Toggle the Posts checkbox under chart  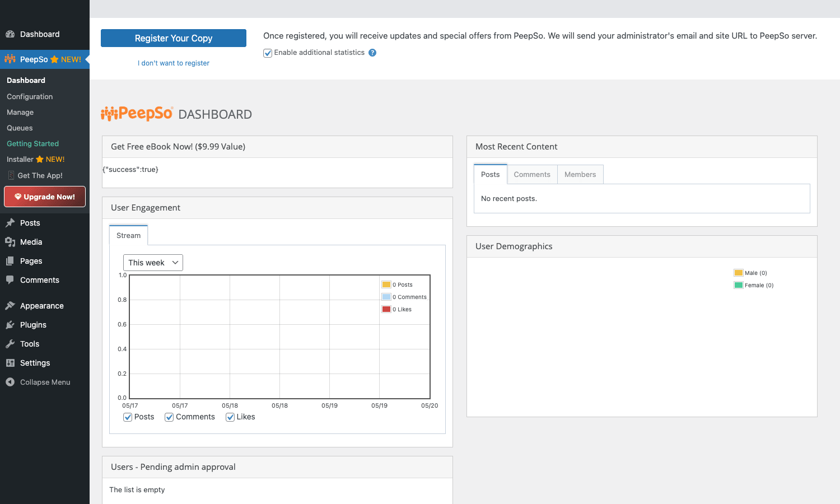tap(128, 417)
